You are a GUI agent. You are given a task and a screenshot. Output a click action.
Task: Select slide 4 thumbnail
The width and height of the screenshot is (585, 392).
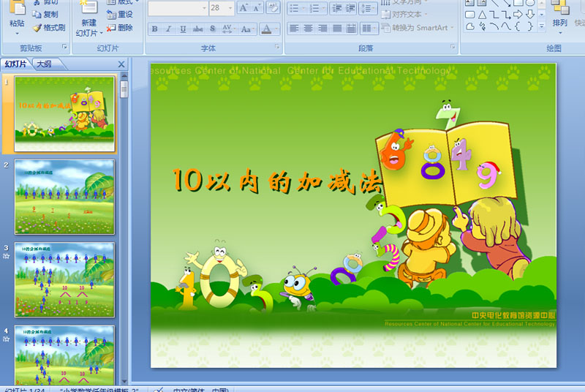64,355
